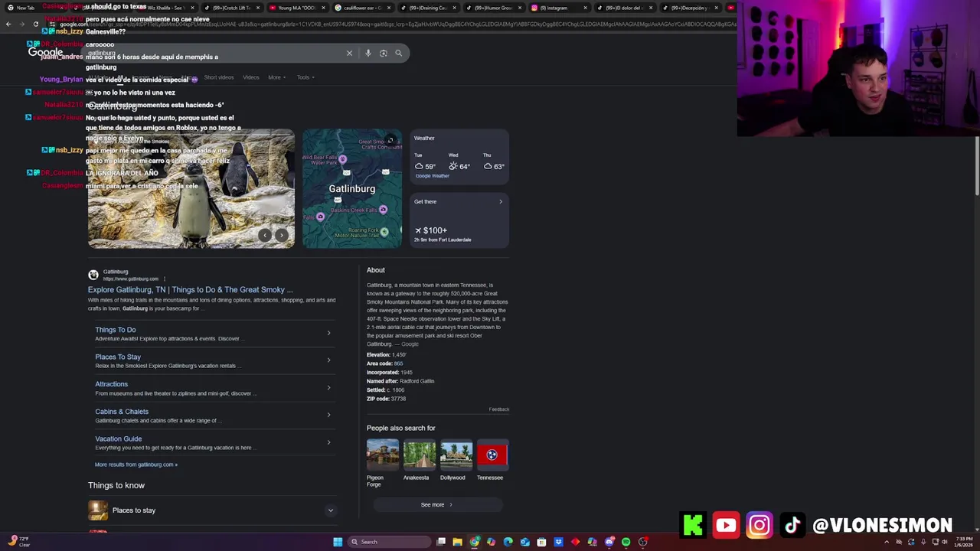Open the taskbar weather widget
The width and height of the screenshot is (980, 551).
(x=20, y=542)
